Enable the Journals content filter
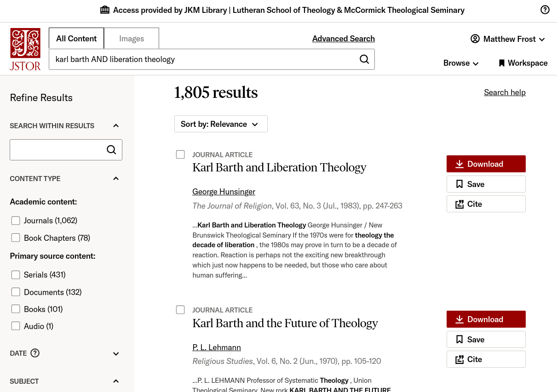 [x=16, y=220]
